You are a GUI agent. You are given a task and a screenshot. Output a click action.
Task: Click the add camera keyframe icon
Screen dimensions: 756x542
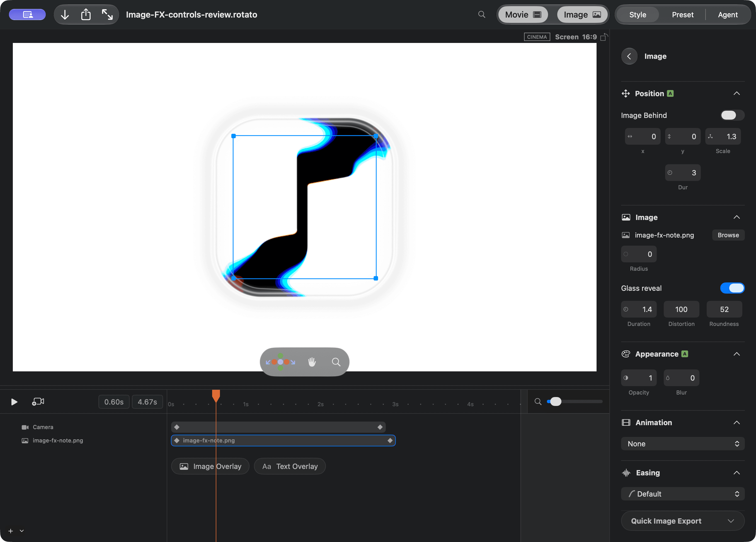[x=38, y=402]
